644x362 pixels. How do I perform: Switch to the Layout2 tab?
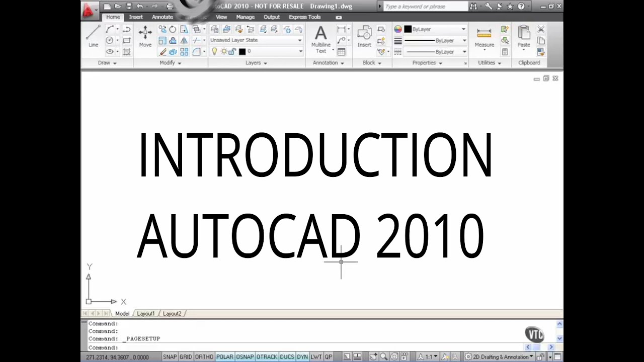click(x=172, y=314)
